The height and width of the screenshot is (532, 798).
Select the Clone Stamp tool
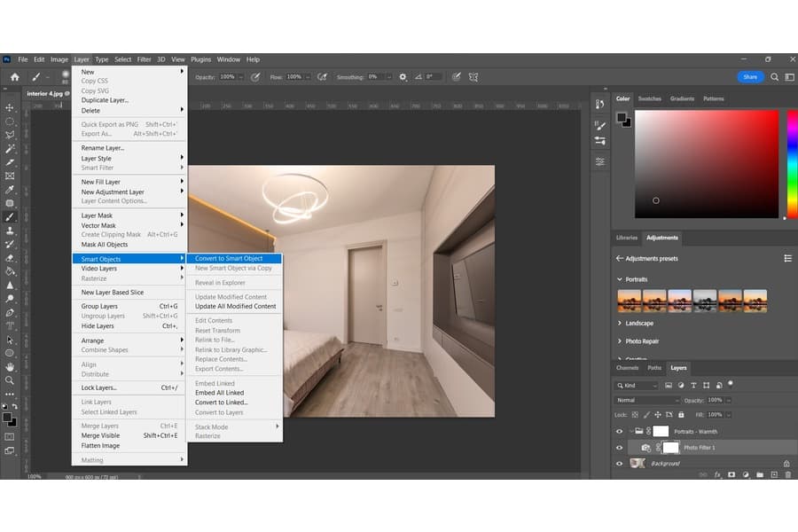pos(10,231)
